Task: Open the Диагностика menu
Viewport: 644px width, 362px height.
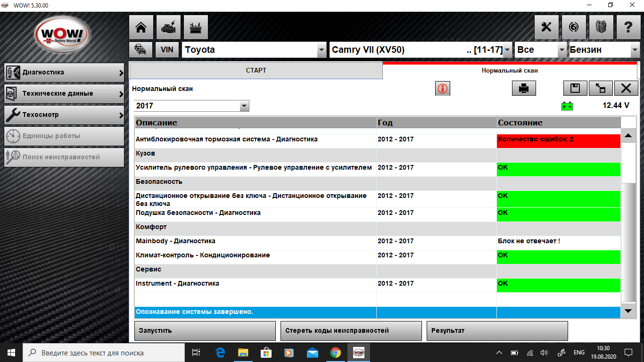Action: coord(64,73)
